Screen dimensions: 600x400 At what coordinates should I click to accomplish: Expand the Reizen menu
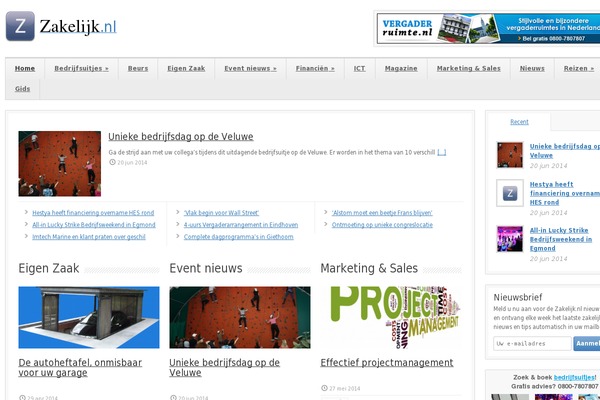point(579,69)
